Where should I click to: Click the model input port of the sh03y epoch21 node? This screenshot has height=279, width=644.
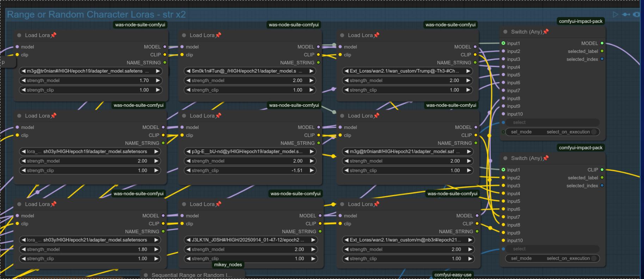[17, 216]
